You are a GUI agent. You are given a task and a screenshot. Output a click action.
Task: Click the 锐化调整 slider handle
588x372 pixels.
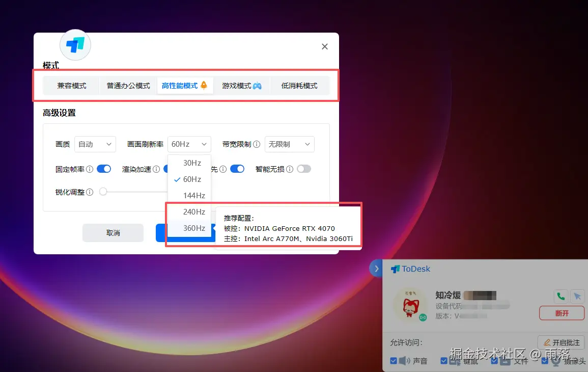103,192
